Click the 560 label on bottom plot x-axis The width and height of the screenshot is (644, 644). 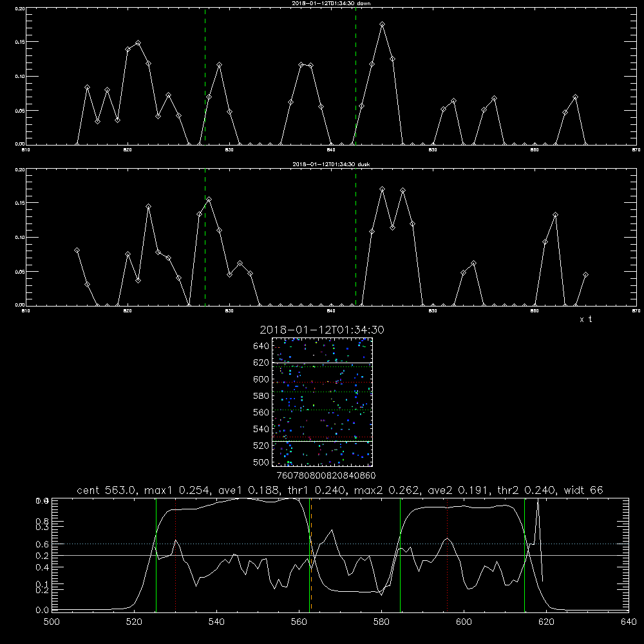pyautogui.click(x=299, y=622)
